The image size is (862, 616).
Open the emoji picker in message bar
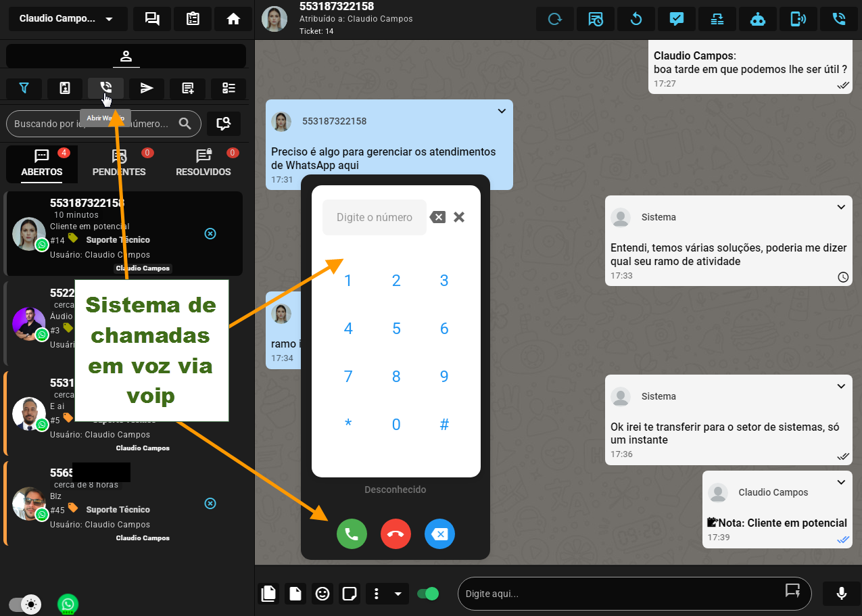coord(322,594)
